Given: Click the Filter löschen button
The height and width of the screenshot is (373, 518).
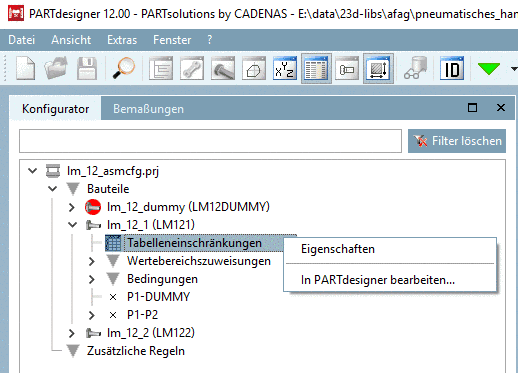Looking at the screenshot, I should [x=457, y=141].
